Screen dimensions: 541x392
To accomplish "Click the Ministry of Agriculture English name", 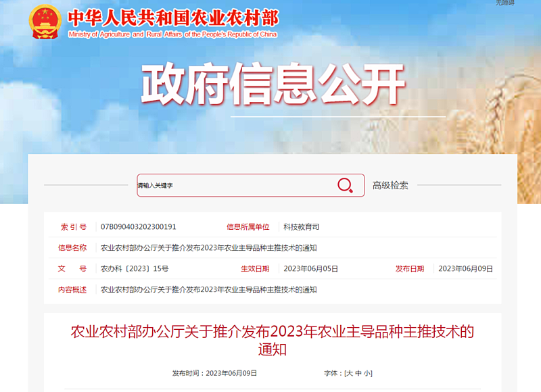I will [x=172, y=34].
